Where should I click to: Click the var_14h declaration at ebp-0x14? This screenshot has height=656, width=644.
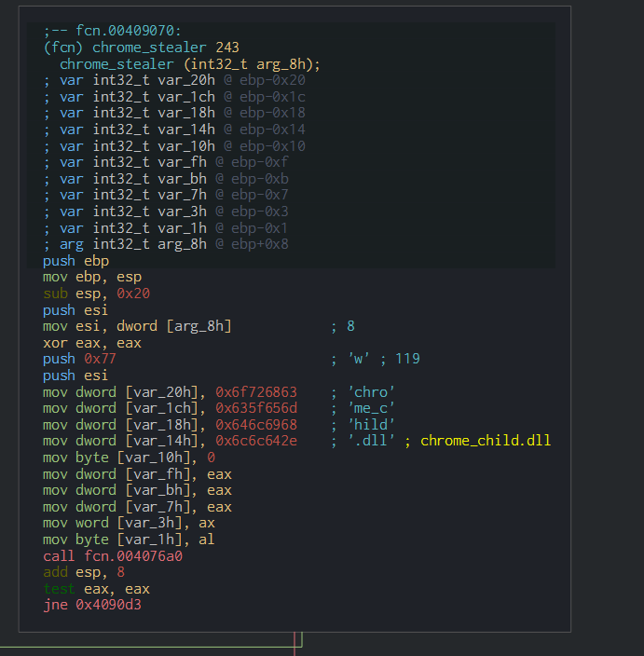pyautogui.click(x=174, y=130)
